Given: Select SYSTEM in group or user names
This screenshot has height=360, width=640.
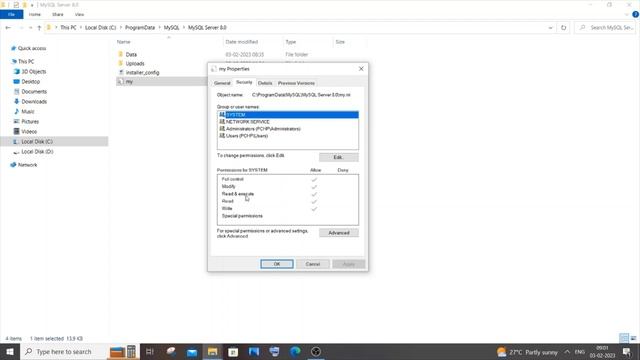Looking at the screenshot, I should point(288,115).
